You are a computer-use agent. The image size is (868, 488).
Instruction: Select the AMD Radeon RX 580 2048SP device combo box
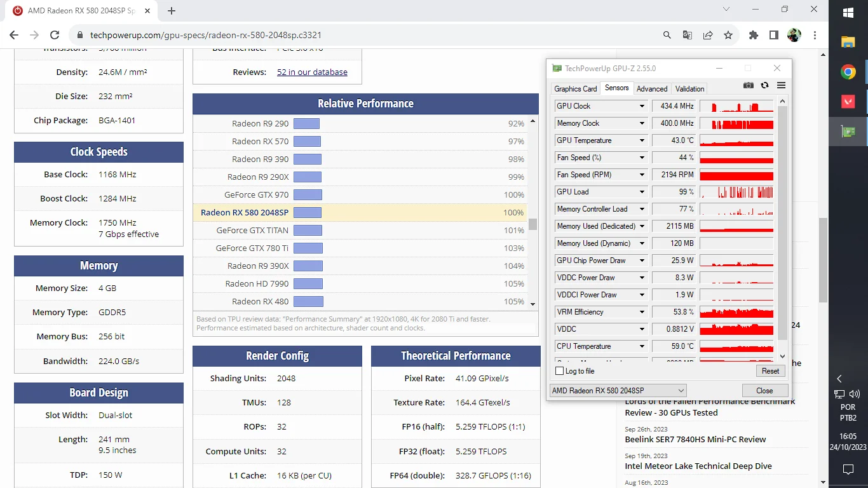click(618, 391)
